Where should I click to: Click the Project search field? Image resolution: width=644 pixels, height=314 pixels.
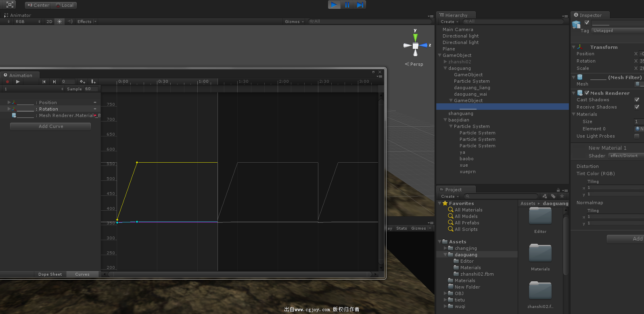pos(500,196)
